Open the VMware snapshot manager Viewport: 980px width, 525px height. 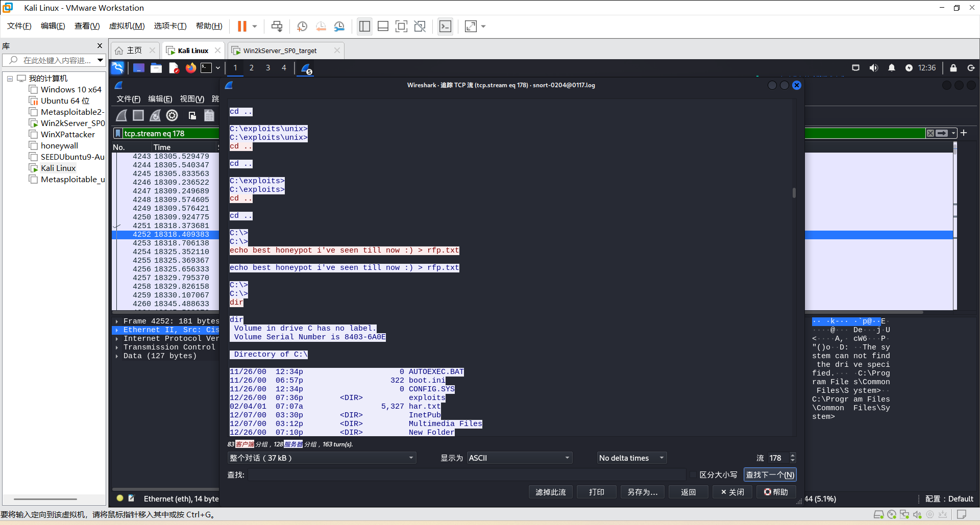339,26
